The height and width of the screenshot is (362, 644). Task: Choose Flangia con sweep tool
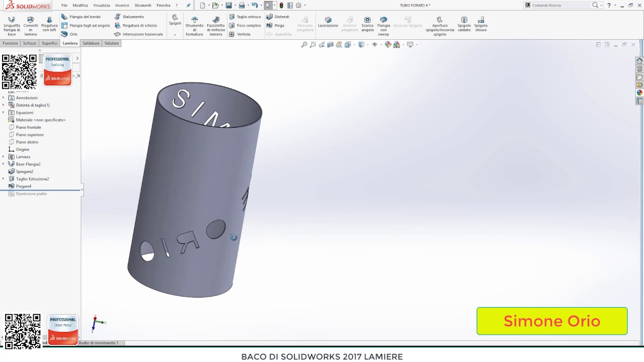(x=383, y=26)
